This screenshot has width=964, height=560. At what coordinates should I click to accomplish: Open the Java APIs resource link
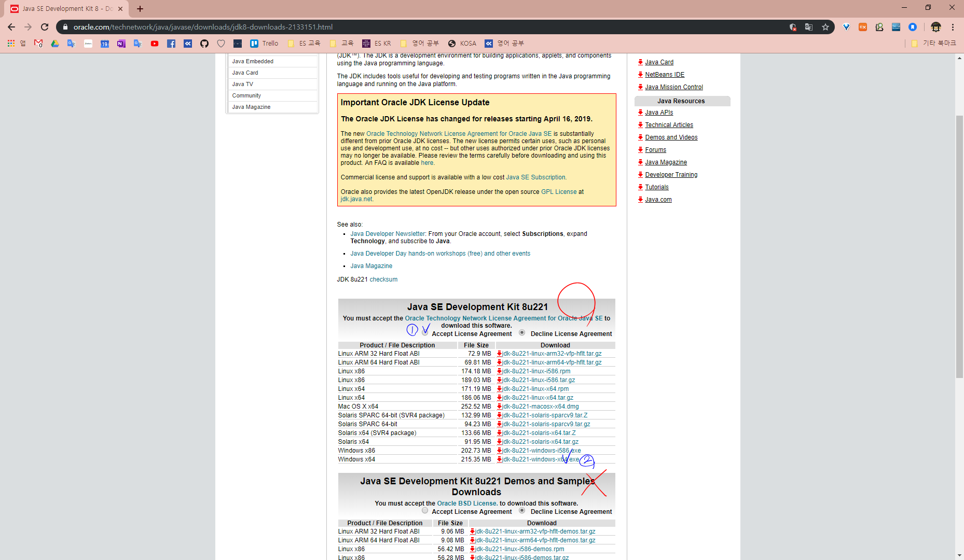(x=659, y=113)
